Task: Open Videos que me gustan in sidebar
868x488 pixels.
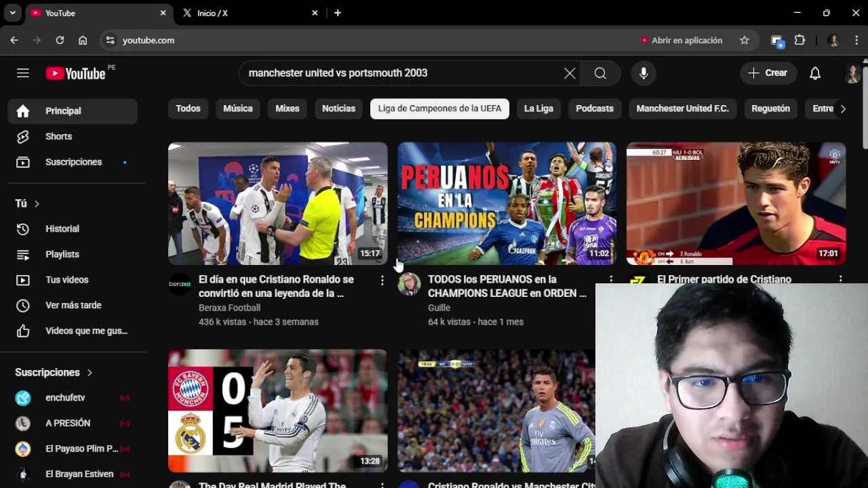Action: point(73,331)
